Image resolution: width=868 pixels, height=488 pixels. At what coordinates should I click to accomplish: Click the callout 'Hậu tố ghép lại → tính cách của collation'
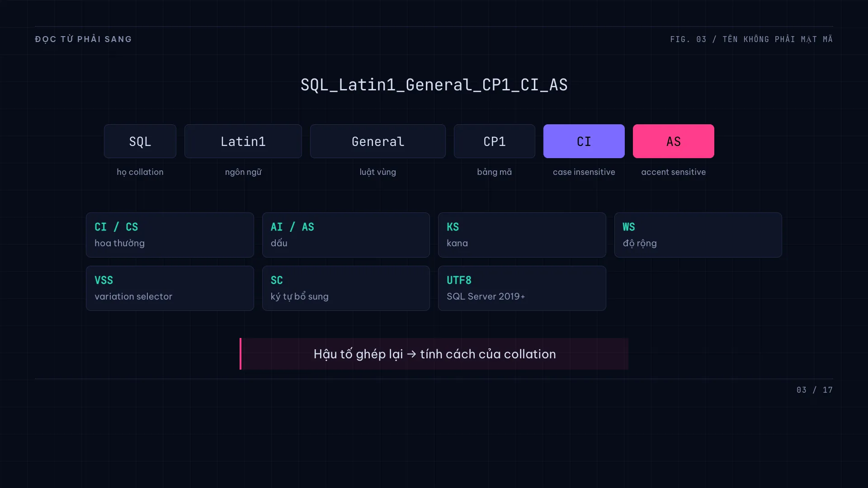(434, 354)
